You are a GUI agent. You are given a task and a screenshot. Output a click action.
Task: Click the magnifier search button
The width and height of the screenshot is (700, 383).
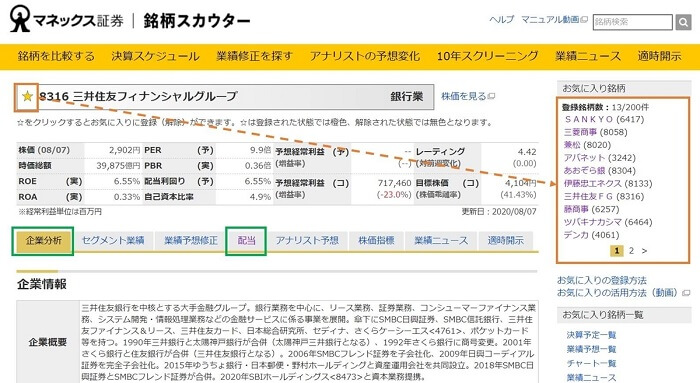tap(683, 21)
